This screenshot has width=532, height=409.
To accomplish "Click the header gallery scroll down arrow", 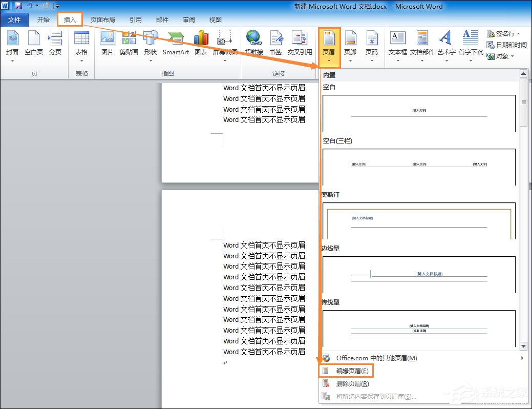I will click(523, 346).
